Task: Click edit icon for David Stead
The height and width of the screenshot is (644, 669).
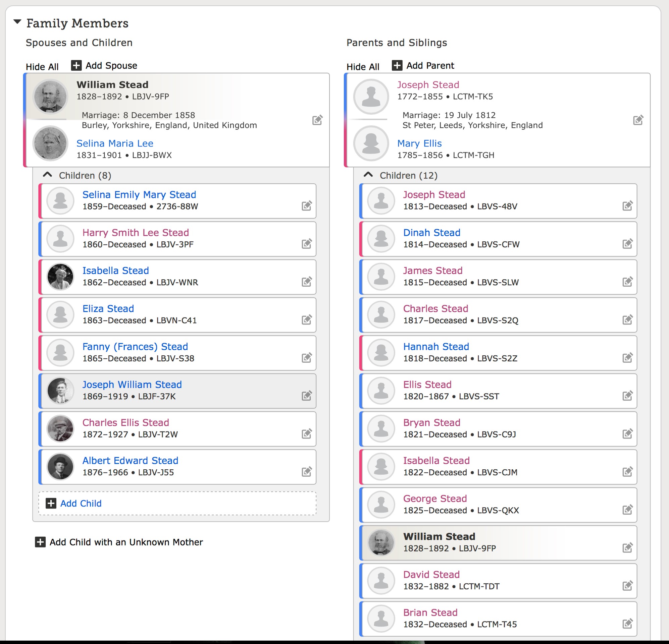Action: (x=627, y=586)
